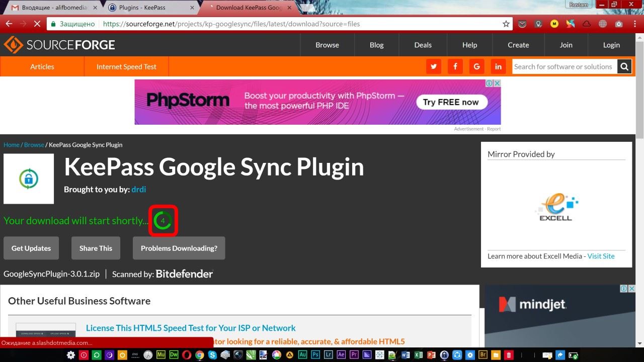
Task: Click the ad Report link
Action: [x=494, y=129]
